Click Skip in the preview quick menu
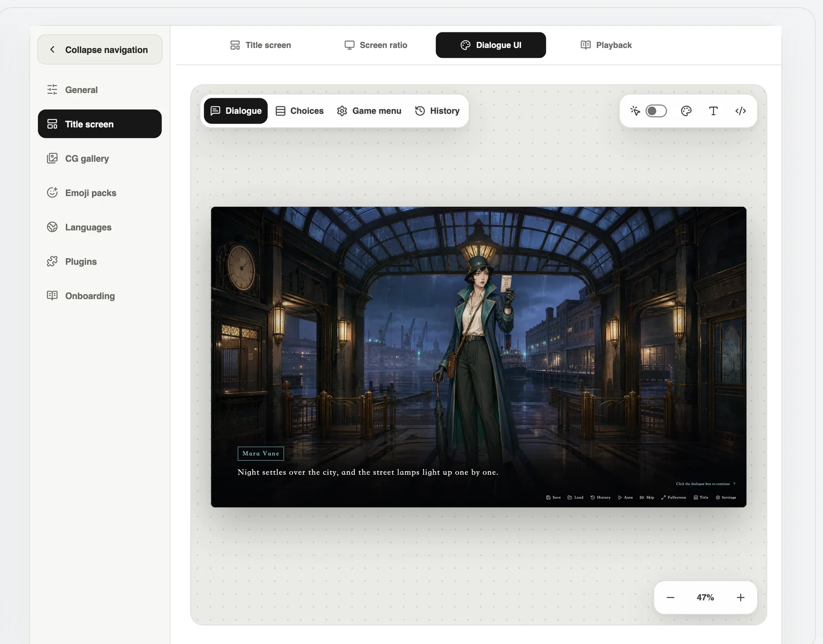 (x=647, y=497)
